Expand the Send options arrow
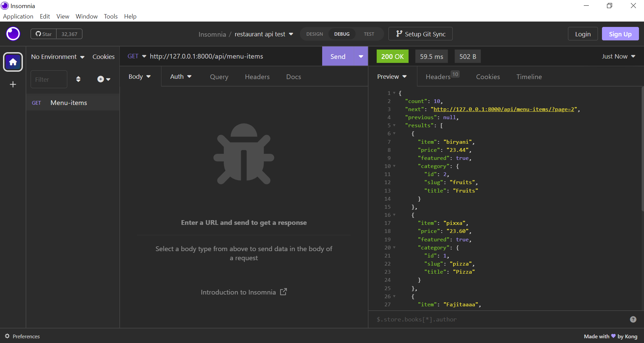644x343 pixels. [x=361, y=56]
